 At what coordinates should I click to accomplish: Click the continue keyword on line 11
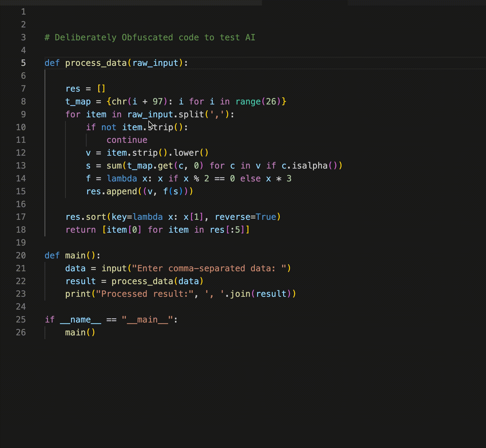click(x=127, y=140)
